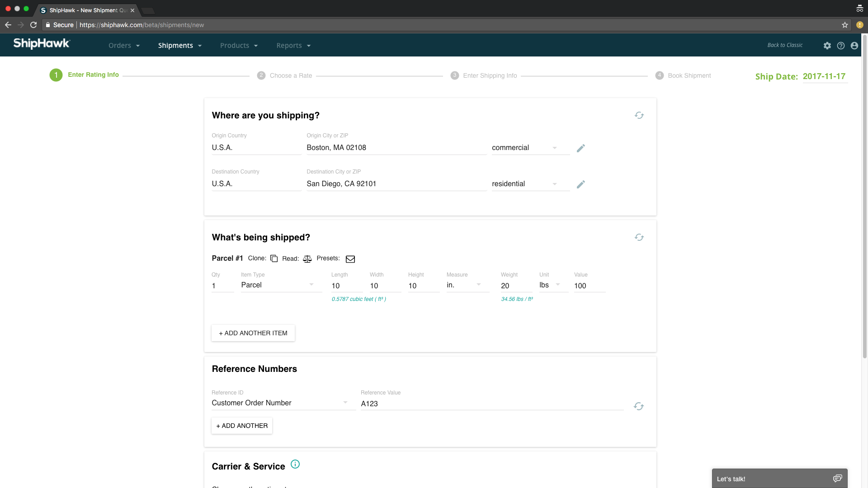Click the Back to Classic link
Image resolution: width=868 pixels, height=488 pixels.
(785, 45)
